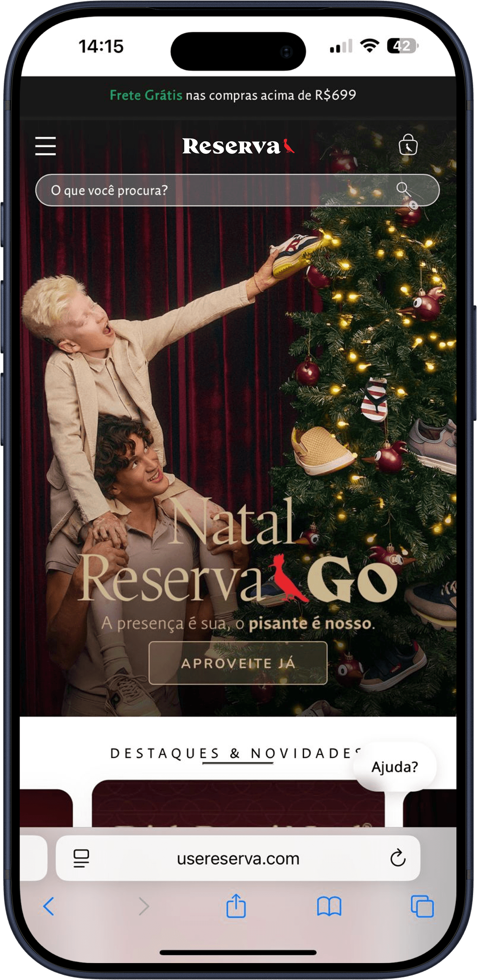Open the center dark red highlight card
Image resolution: width=477 pixels, height=980 pixels.
click(238, 803)
